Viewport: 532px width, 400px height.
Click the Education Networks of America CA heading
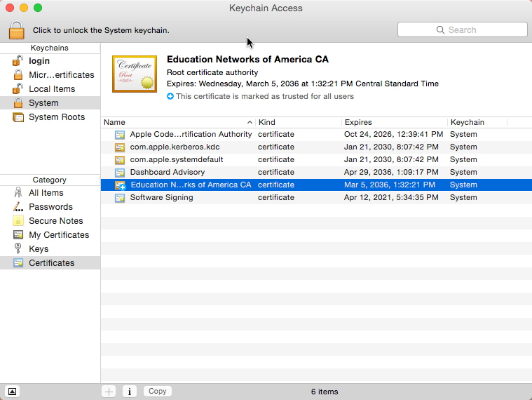coord(247,59)
